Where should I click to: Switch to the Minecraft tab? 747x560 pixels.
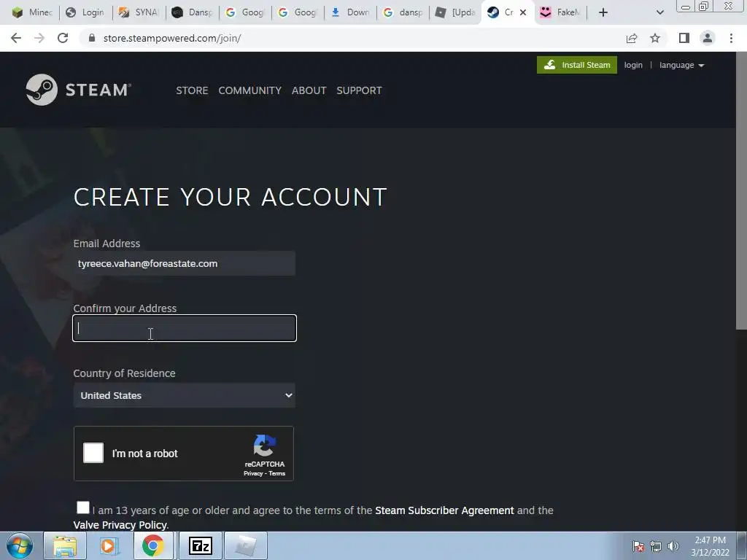tap(32, 12)
